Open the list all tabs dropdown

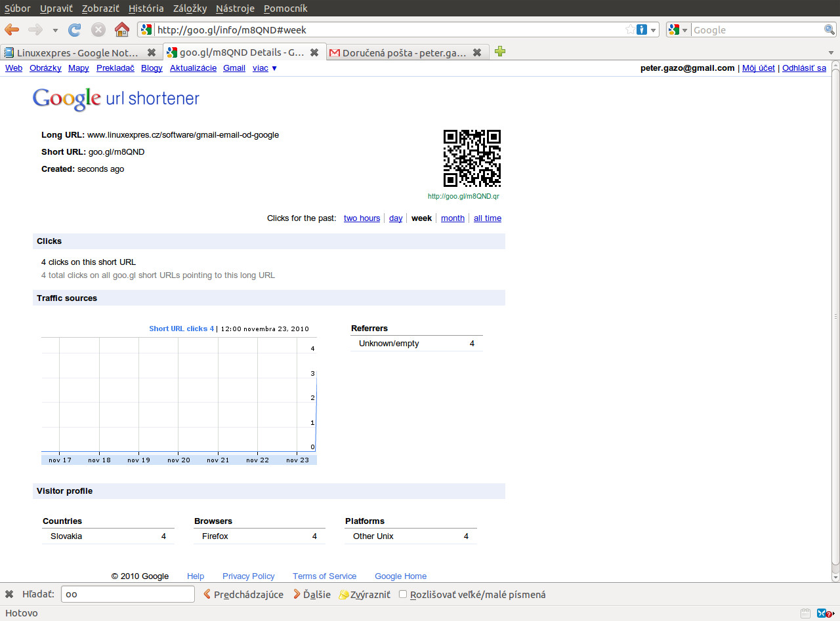[x=831, y=52]
